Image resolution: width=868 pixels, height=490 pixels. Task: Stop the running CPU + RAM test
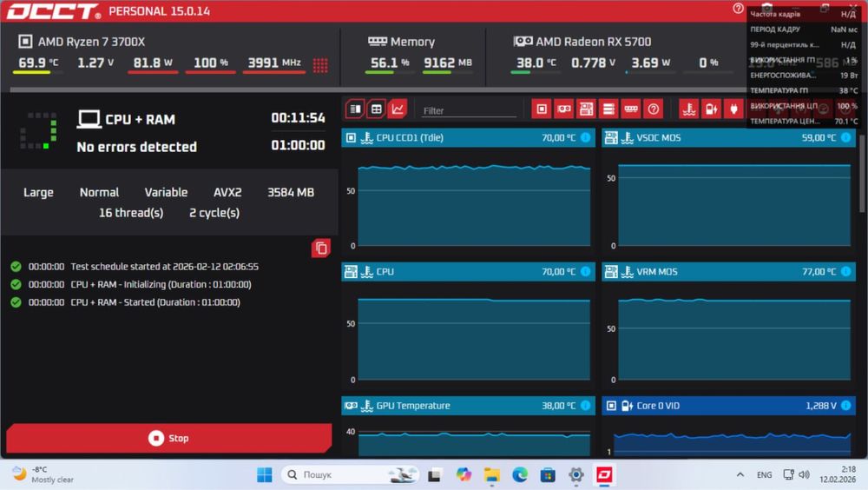pos(169,438)
